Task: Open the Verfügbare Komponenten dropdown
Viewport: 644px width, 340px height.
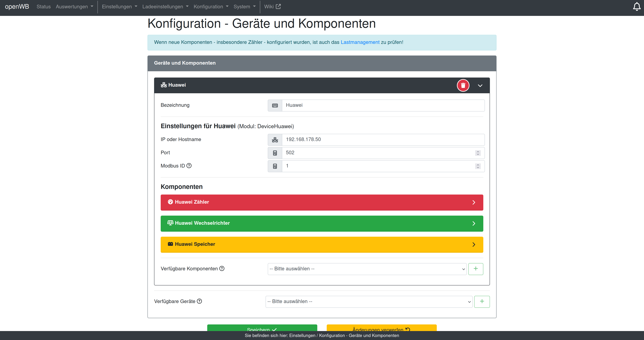Action: (367, 269)
